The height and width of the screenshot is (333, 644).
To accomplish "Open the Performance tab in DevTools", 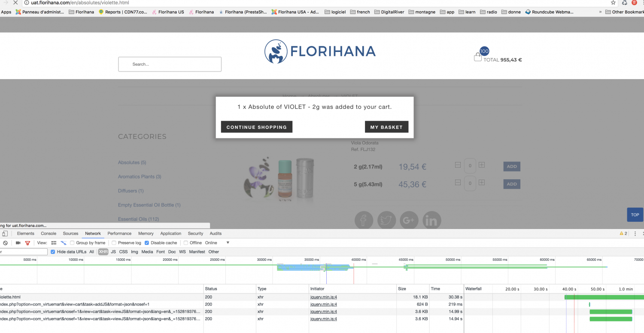I will [119, 234].
